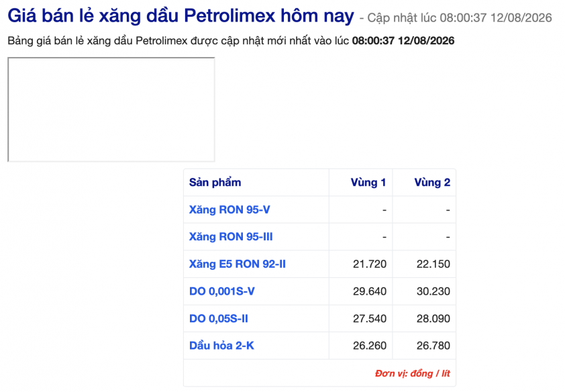
Task: Open the DO 0,001S-V product link
Action: 222,291
